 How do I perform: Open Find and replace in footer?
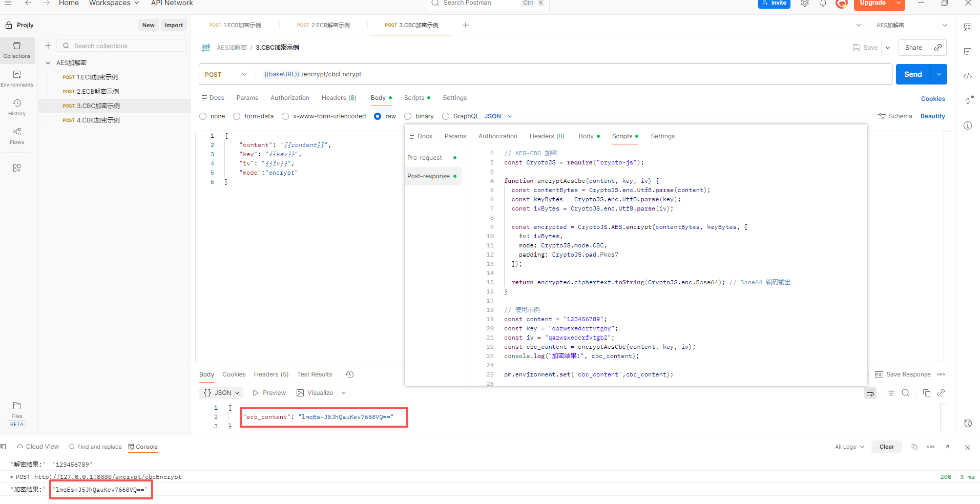tap(95, 447)
